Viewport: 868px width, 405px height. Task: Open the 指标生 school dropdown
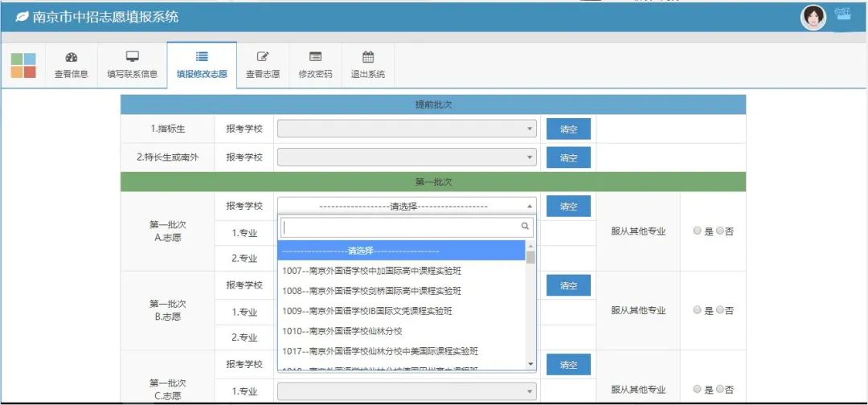point(407,129)
